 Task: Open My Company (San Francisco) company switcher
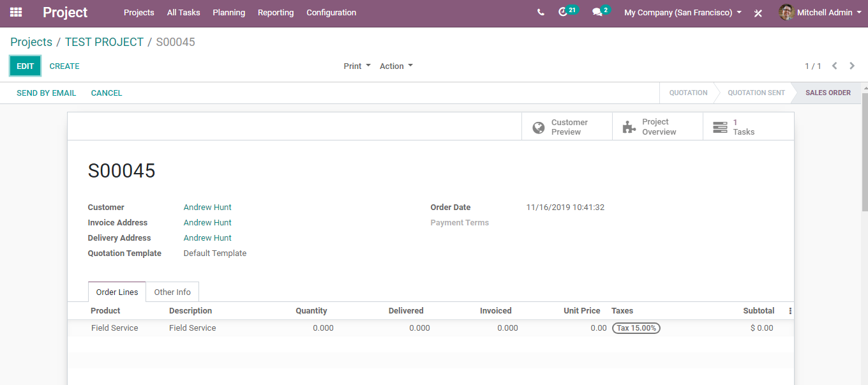click(683, 12)
